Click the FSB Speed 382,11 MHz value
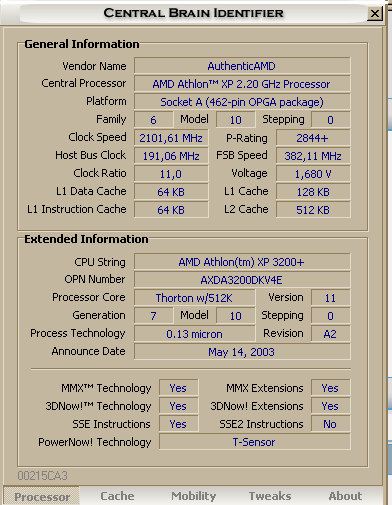 [313, 156]
